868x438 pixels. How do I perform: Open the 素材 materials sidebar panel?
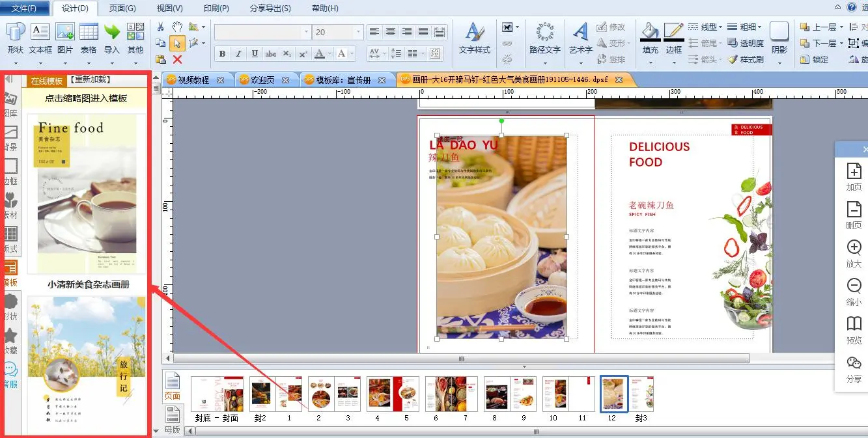coord(10,204)
